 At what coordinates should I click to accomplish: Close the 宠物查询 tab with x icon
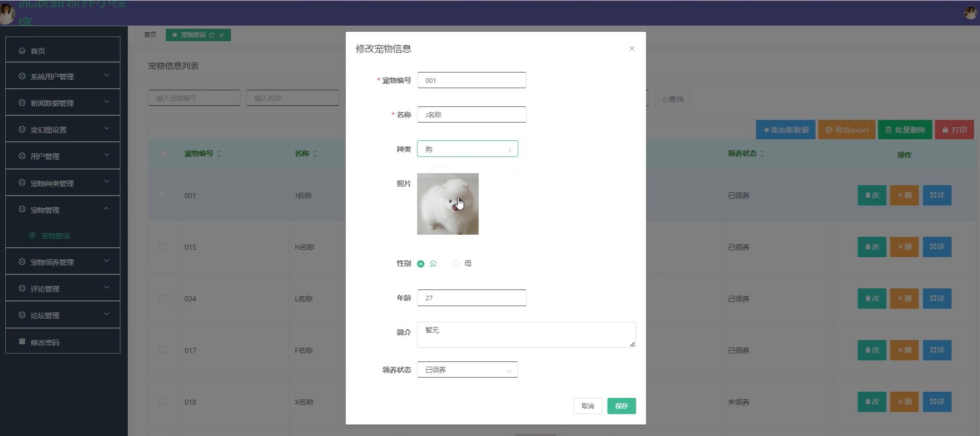222,35
